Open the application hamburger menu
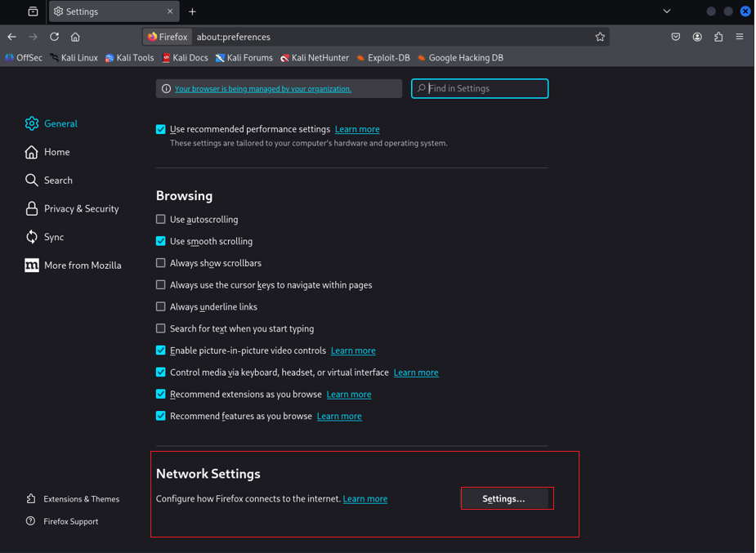This screenshot has width=756, height=553. click(x=740, y=37)
